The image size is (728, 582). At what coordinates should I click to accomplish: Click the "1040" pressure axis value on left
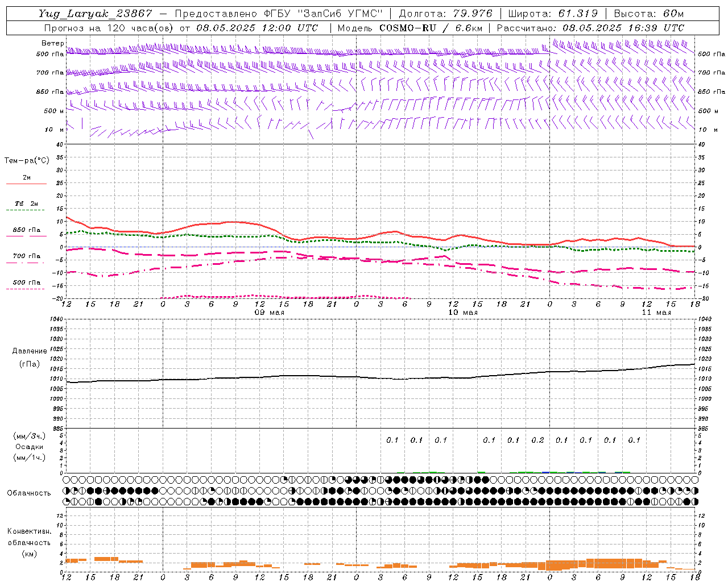56,319
